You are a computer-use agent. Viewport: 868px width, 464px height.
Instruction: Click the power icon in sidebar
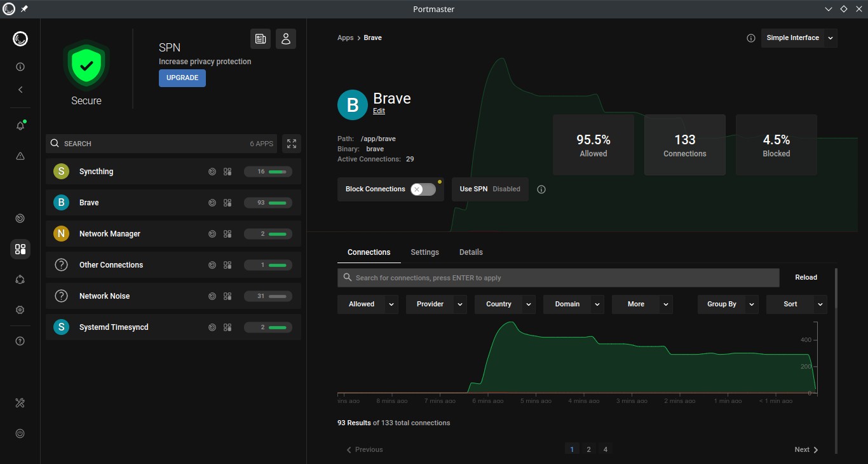20,433
